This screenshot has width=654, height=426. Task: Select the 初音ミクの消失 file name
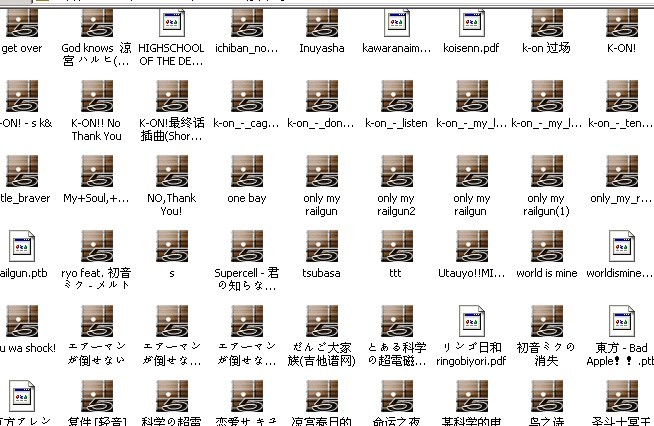[546, 354]
